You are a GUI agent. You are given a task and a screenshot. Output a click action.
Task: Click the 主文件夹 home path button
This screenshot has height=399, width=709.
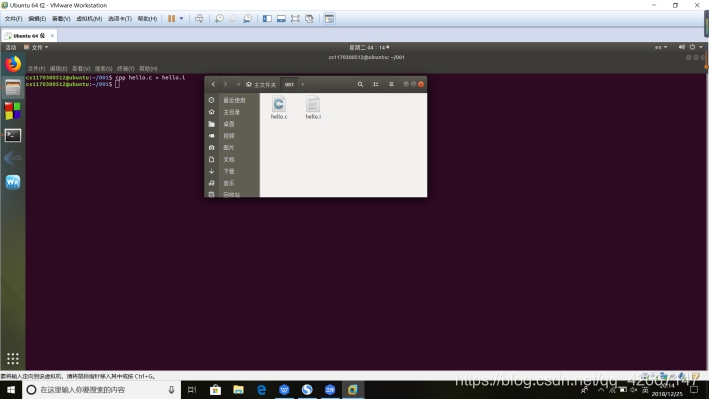point(261,85)
